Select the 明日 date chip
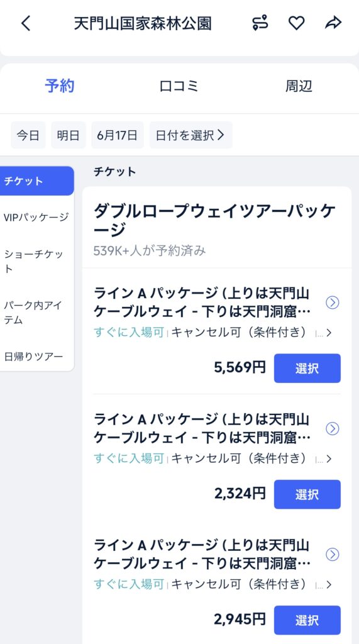 point(68,135)
